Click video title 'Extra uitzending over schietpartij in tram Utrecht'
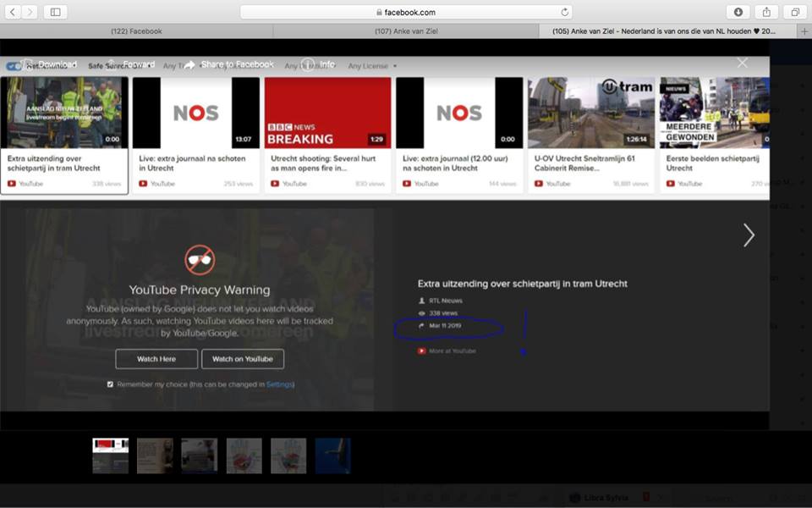 pos(522,284)
